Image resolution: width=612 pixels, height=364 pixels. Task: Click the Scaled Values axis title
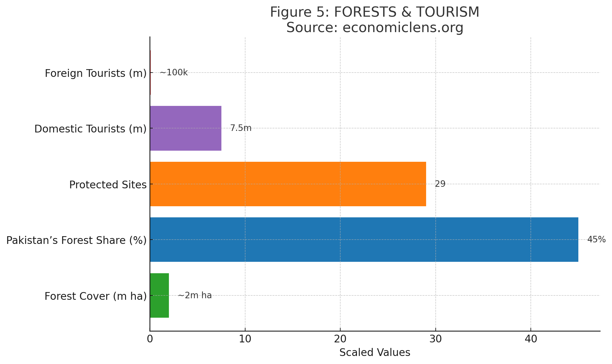click(375, 353)
